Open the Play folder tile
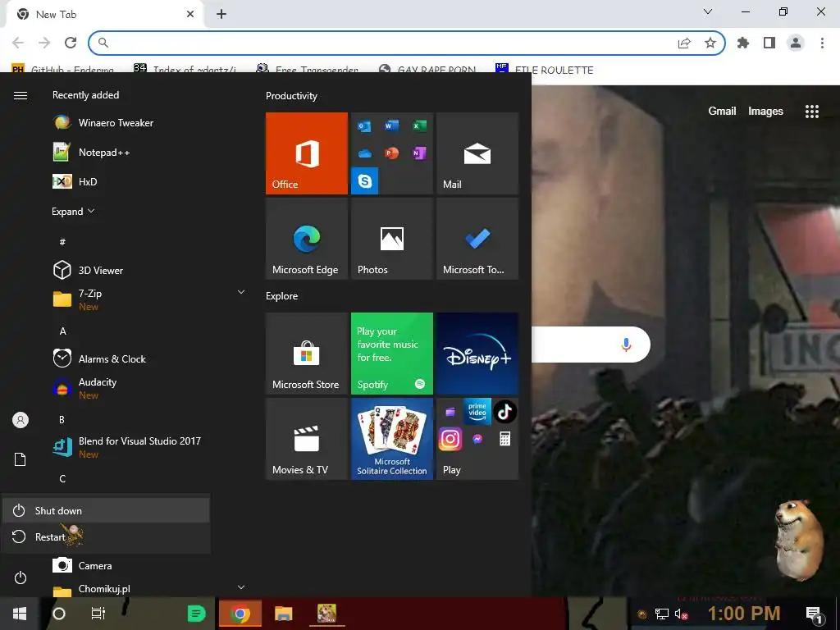This screenshot has height=630, width=840. pyautogui.click(x=477, y=439)
